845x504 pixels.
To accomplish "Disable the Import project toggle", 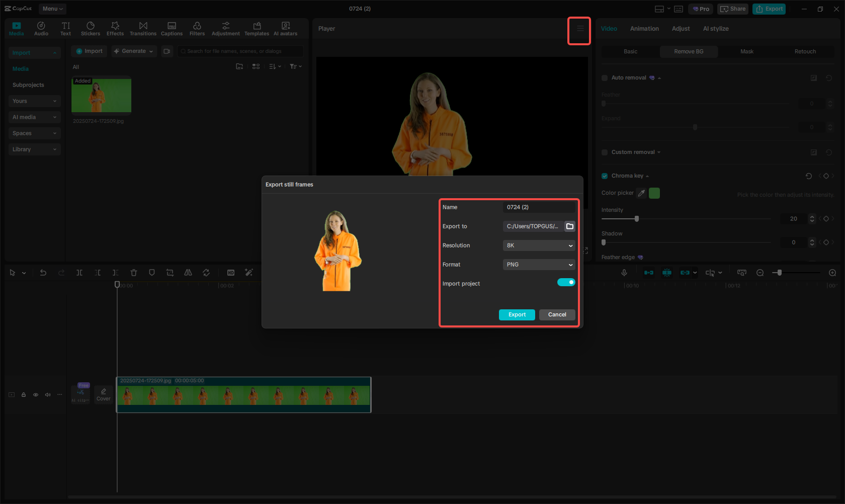I will pos(566,282).
